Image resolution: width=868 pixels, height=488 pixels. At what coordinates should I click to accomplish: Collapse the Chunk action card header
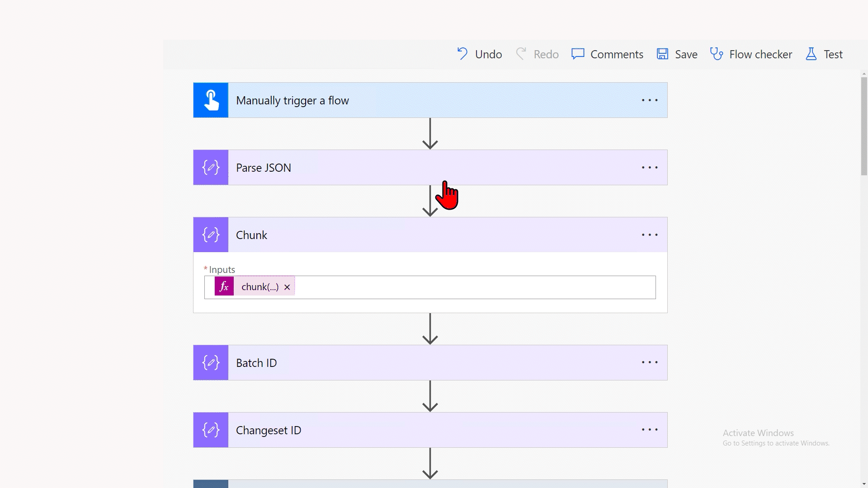click(430, 235)
